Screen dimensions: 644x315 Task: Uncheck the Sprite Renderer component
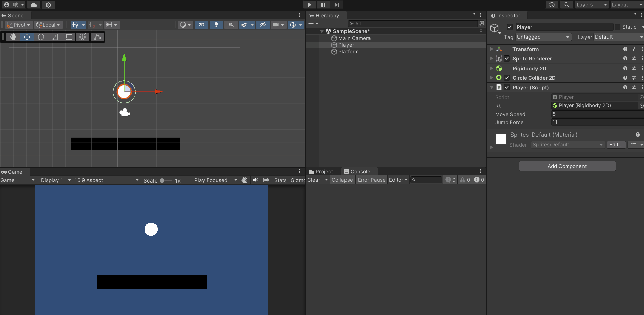coord(507,58)
